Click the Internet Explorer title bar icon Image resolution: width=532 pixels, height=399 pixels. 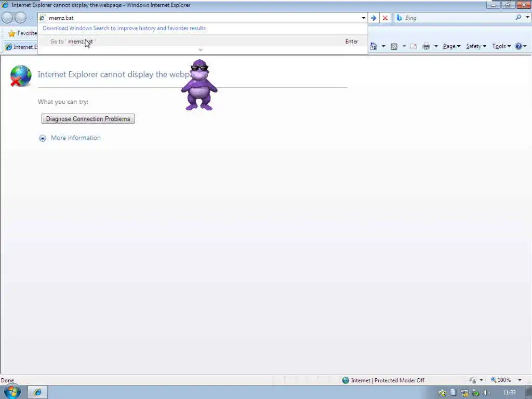pos(5,5)
